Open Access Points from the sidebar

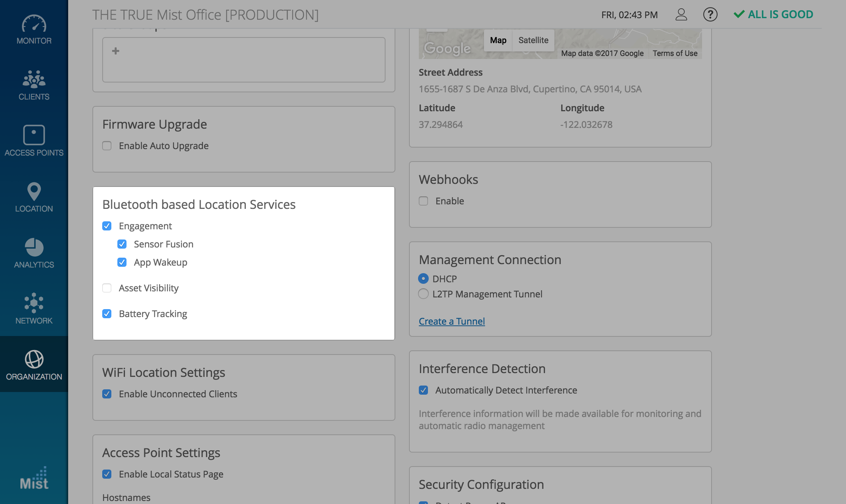34,135
